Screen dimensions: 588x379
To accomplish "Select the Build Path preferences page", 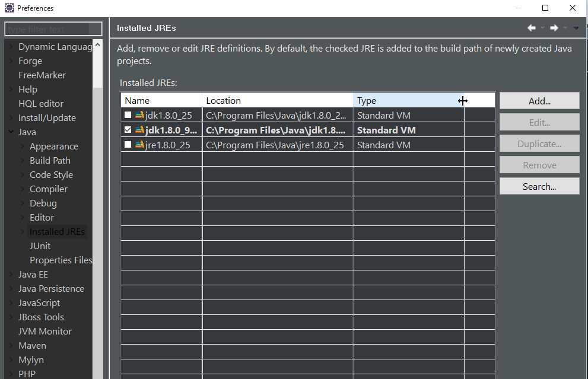I will [50, 161].
